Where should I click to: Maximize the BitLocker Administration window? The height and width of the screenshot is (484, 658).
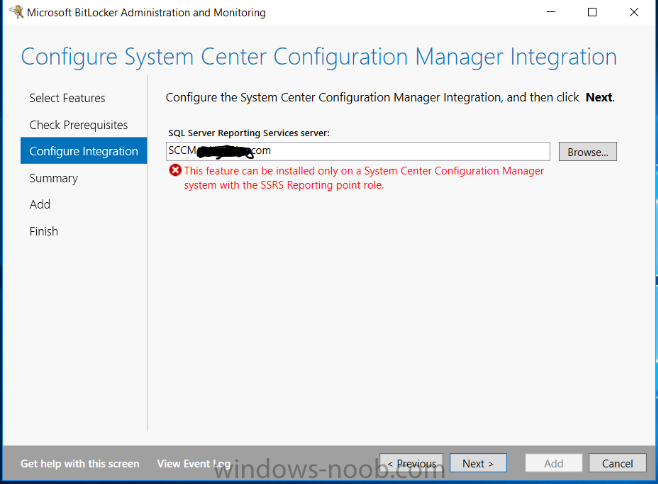(x=592, y=12)
